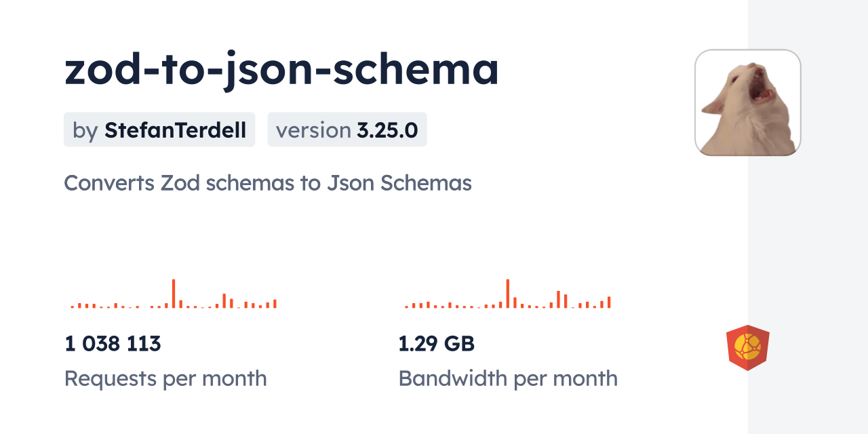Open the screaming cat avatar image
The image size is (868, 434).
748,102
